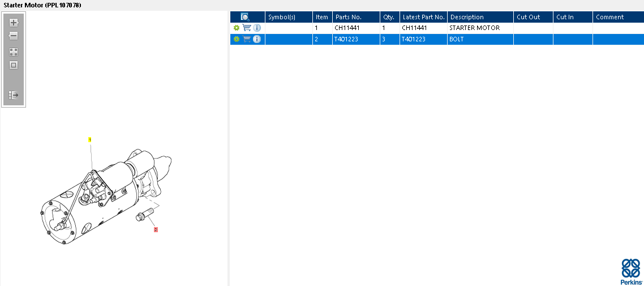Open the info icon for BOLT row

(257, 40)
